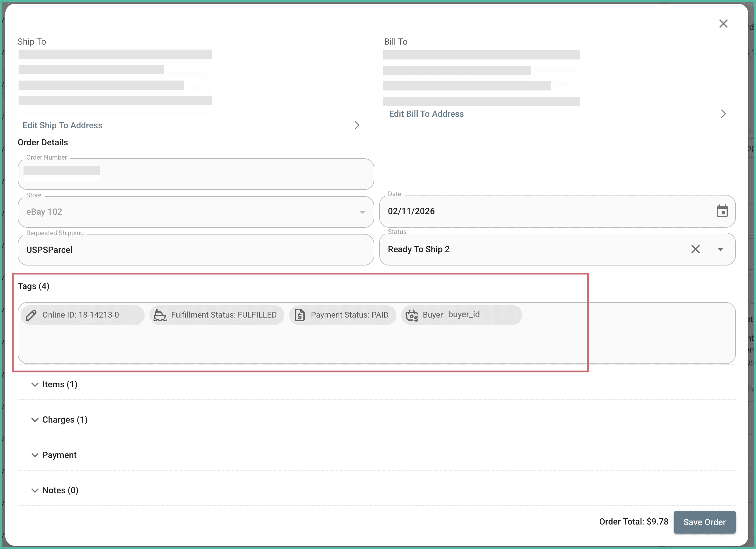Screen dimensions: 756x549
Task: Click Edit Ship To Address link
Action: point(62,125)
